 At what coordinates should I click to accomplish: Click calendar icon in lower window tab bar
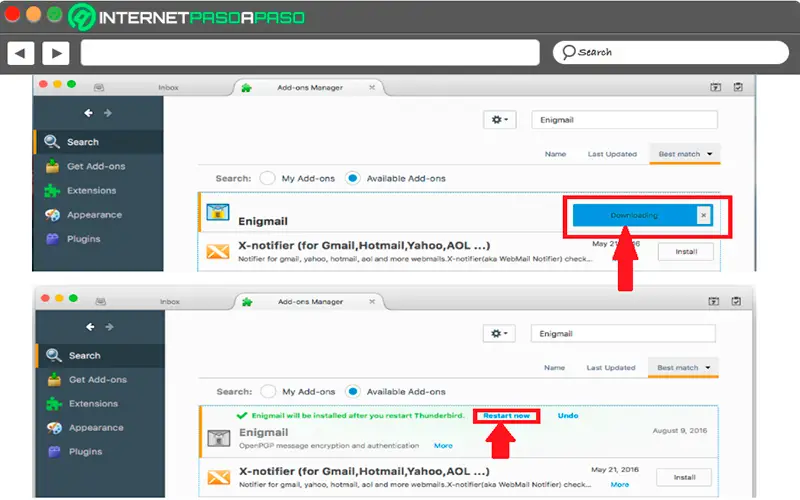click(714, 302)
